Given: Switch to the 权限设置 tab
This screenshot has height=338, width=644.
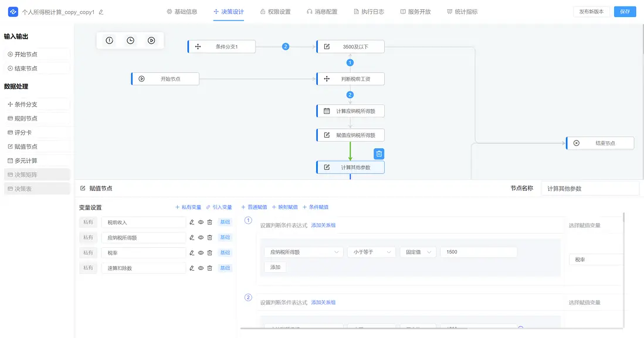Looking at the screenshot, I should pos(275,12).
